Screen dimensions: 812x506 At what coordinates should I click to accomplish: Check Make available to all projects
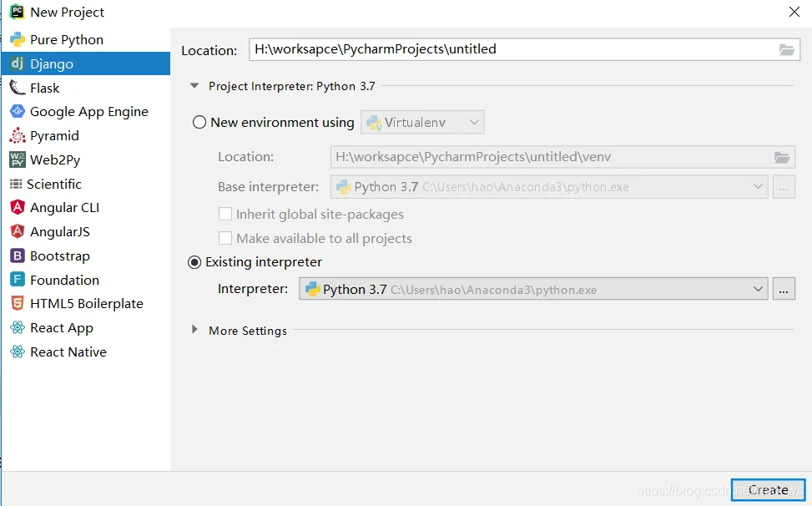pos(225,238)
